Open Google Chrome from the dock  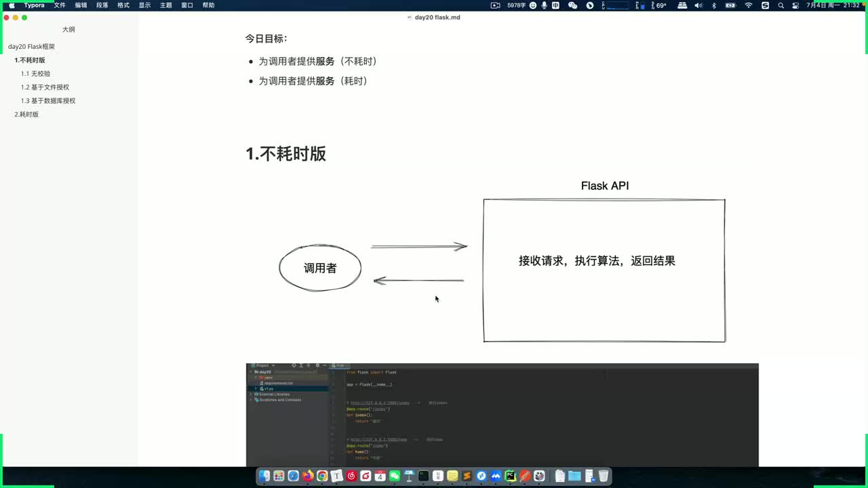[322, 476]
